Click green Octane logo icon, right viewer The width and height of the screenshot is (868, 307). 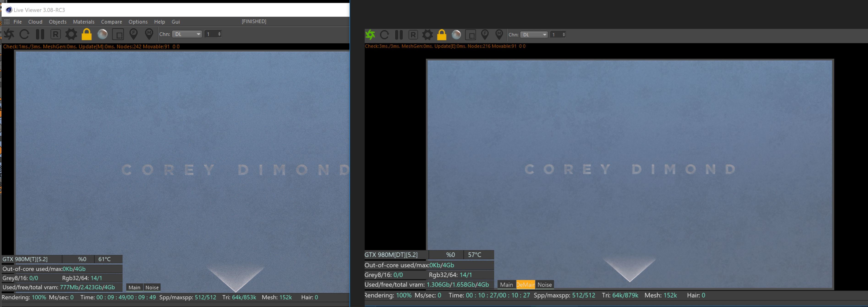coord(370,34)
